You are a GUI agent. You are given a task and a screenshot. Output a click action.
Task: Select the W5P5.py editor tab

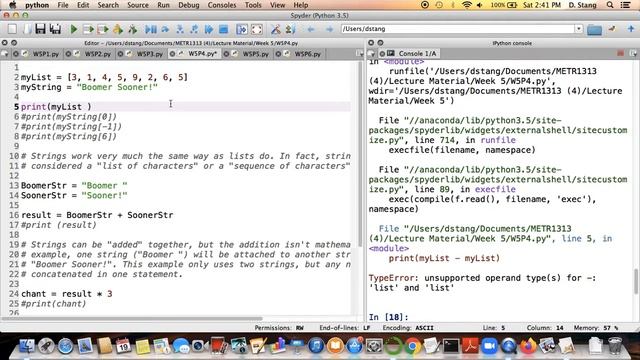click(x=256, y=54)
